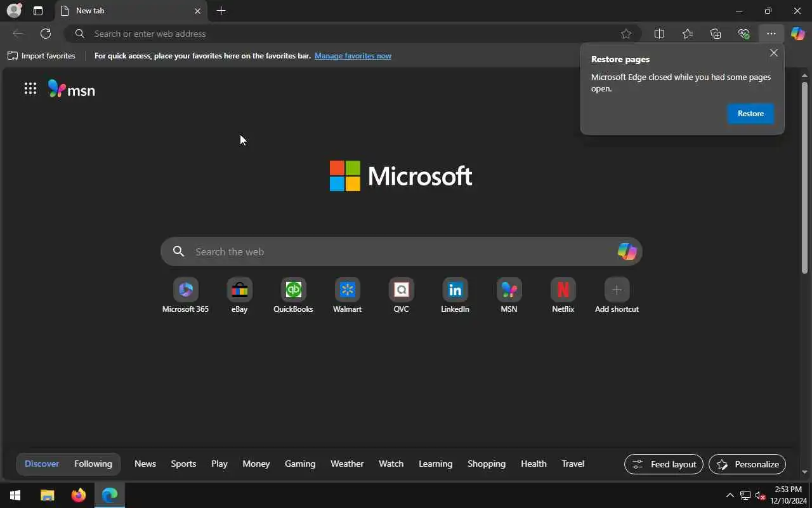Screen dimensions: 812x508
Task: Open the Shopping category
Action: click(487, 464)
